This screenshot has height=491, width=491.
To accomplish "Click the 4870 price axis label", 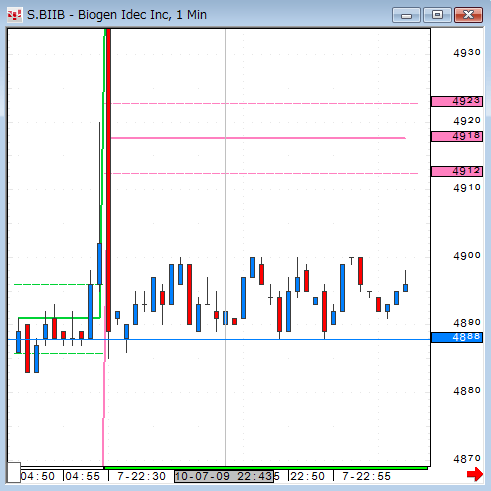I will click(x=467, y=459).
